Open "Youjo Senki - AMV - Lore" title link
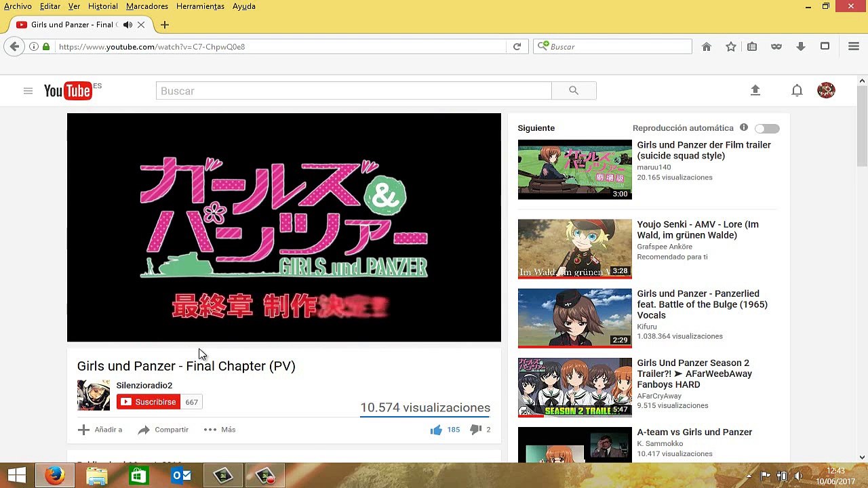 pyautogui.click(x=698, y=230)
